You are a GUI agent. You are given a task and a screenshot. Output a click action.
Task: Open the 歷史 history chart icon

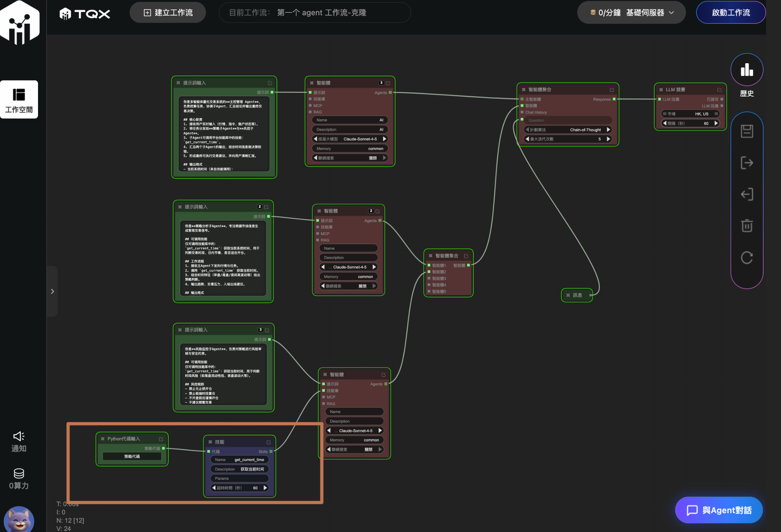(x=747, y=70)
